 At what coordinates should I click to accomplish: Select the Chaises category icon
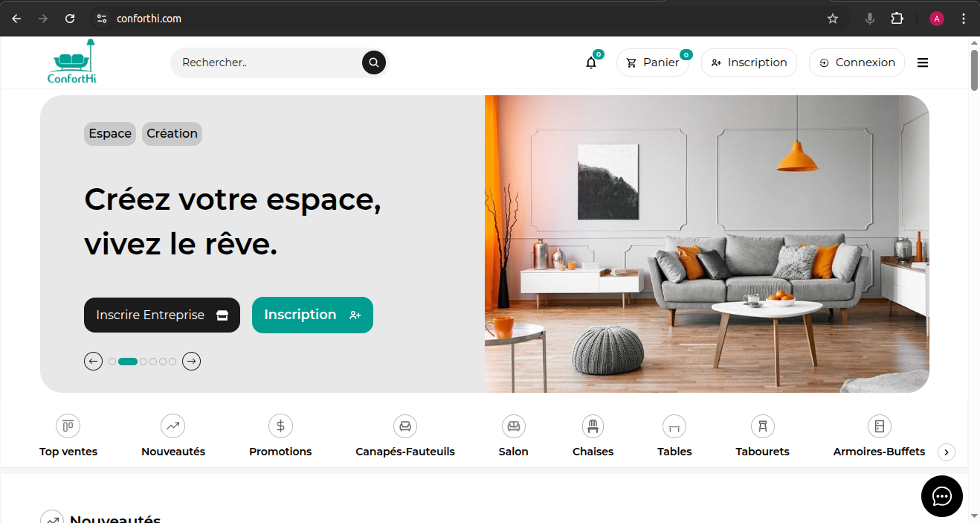click(593, 426)
